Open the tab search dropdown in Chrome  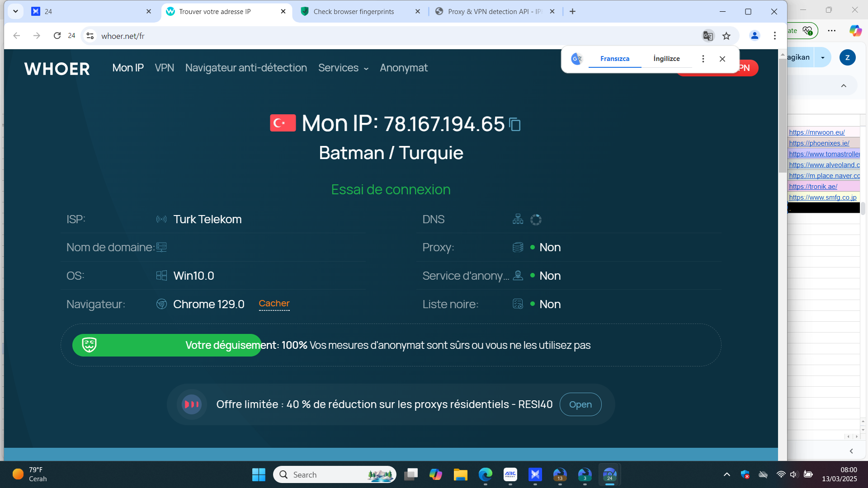point(15,11)
